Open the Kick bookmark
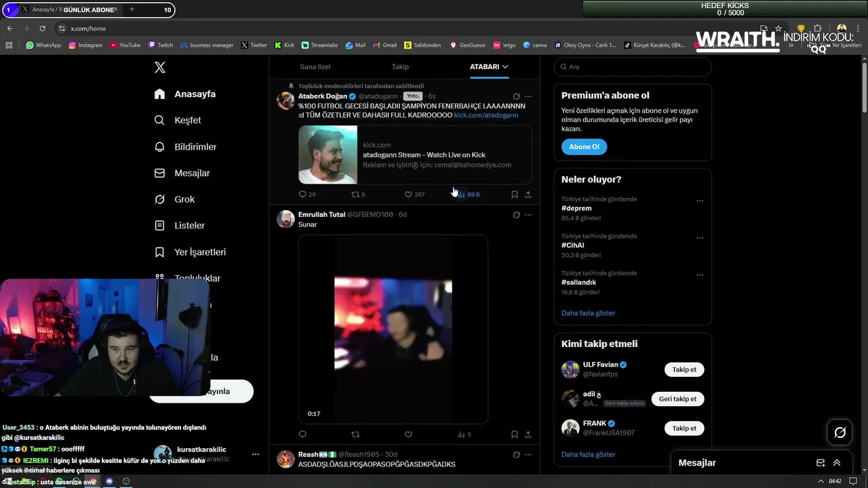 284,45
